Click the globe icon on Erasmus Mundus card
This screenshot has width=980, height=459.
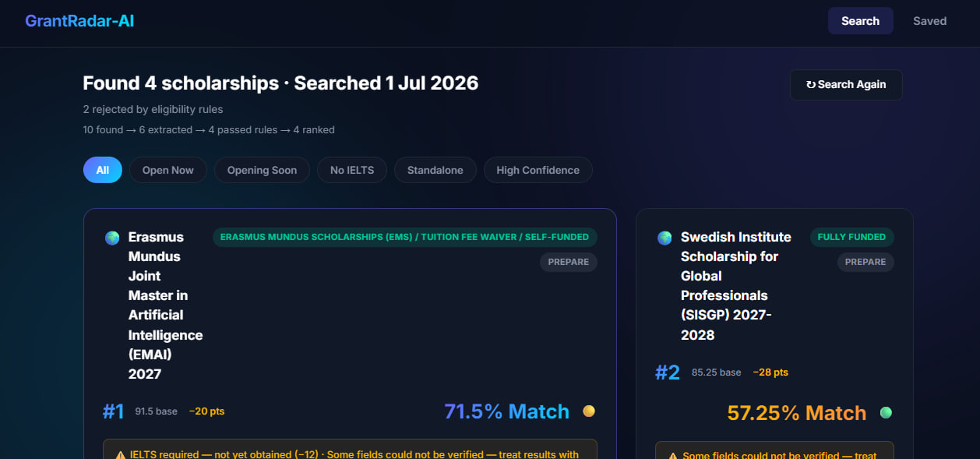point(112,238)
